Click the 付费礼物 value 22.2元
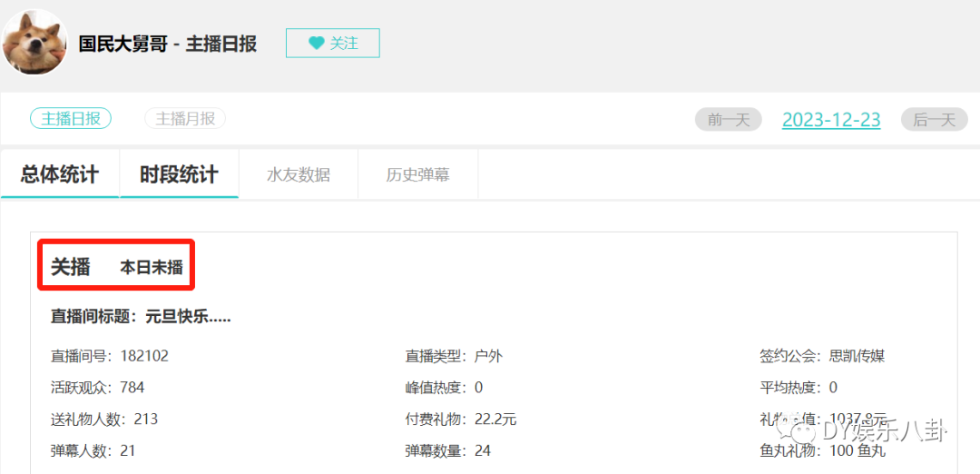Image resolution: width=980 pixels, height=474 pixels. (495, 419)
